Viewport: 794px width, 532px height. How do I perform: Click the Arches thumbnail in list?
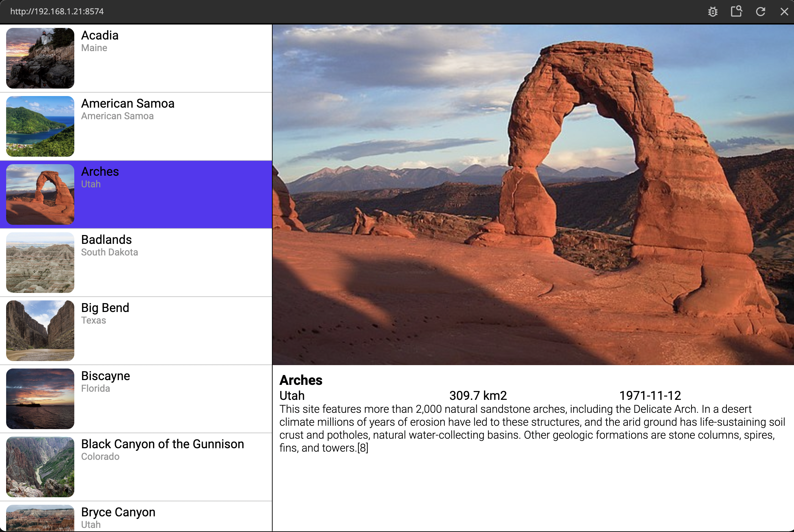40,194
